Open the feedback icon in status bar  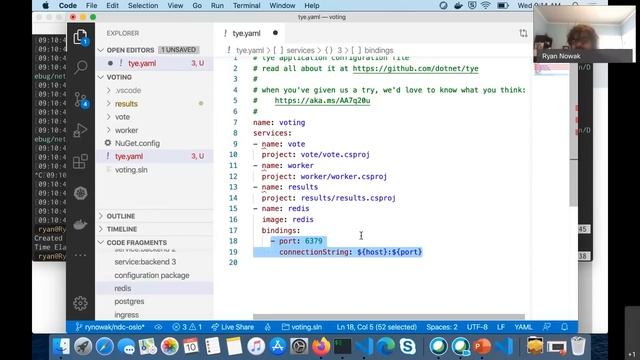547,327
